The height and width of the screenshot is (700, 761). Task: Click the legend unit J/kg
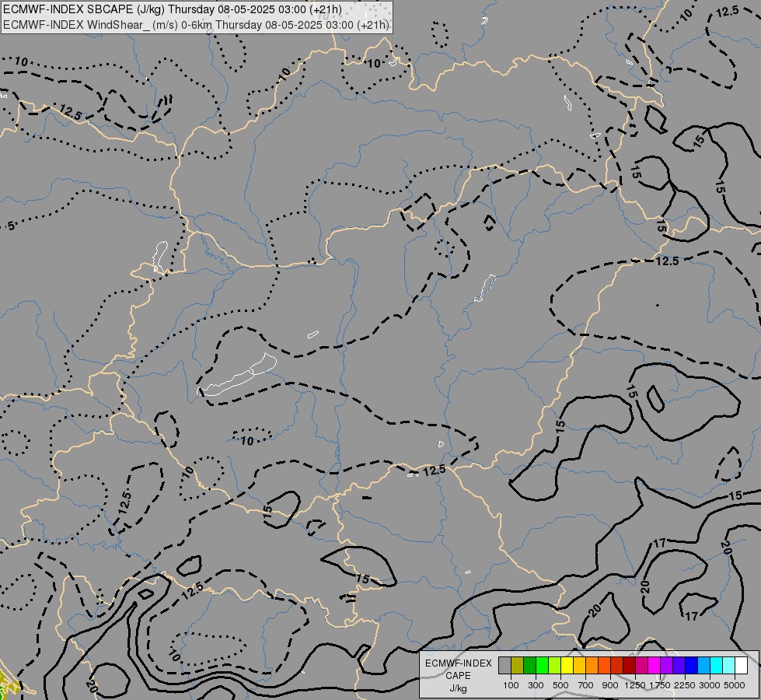[459, 688]
